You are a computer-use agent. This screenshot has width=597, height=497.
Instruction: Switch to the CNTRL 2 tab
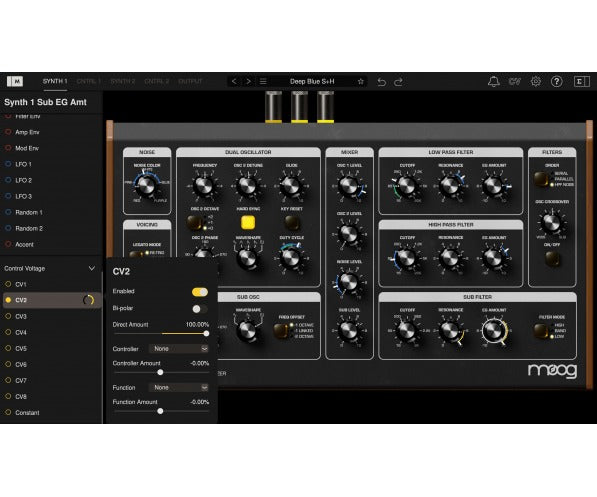[156, 81]
